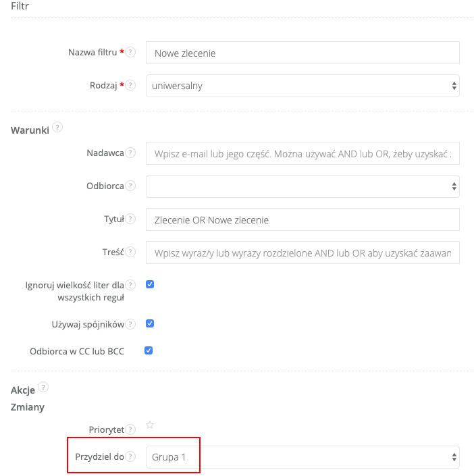The height and width of the screenshot is (476, 474).
Task: Click the Nazwa filtru text field
Action: click(x=302, y=53)
